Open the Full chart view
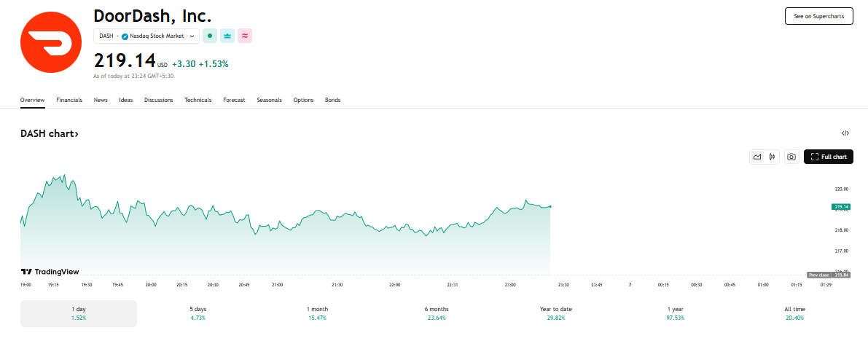The image size is (868, 341). click(828, 157)
